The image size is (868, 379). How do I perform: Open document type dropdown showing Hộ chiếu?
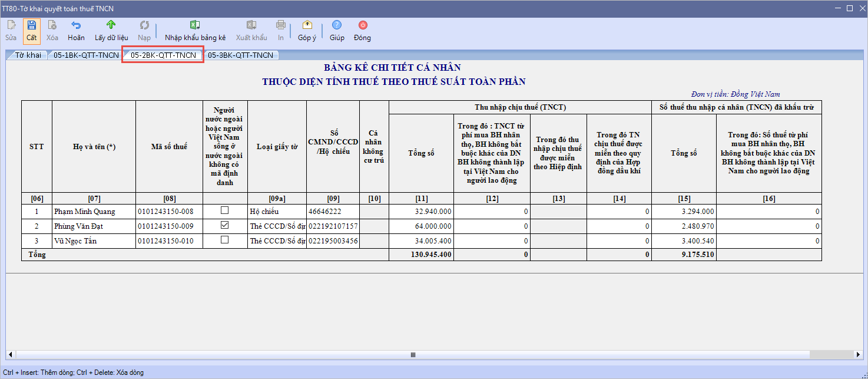coord(277,211)
